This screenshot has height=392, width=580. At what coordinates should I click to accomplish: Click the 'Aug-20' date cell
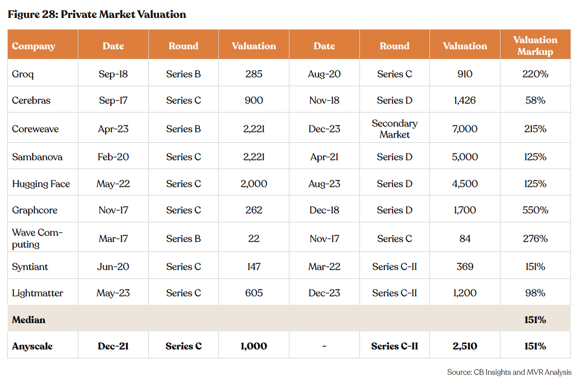324,74
